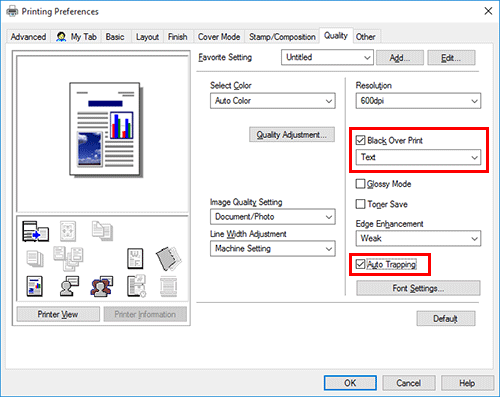
Task: Uncheck the Black Over Print checkbox
Action: pyautogui.click(x=360, y=140)
